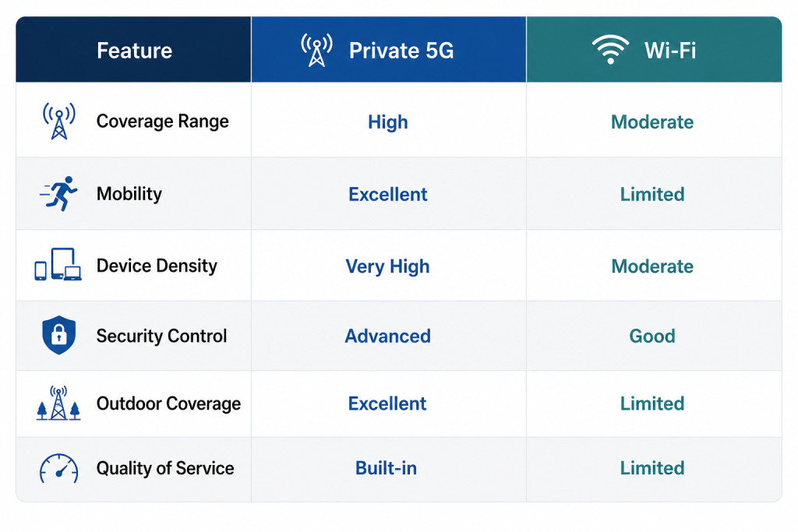The width and height of the screenshot is (798, 532).
Task: Click the Excellent value in Outdoor Coverage row
Action: [387, 403]
